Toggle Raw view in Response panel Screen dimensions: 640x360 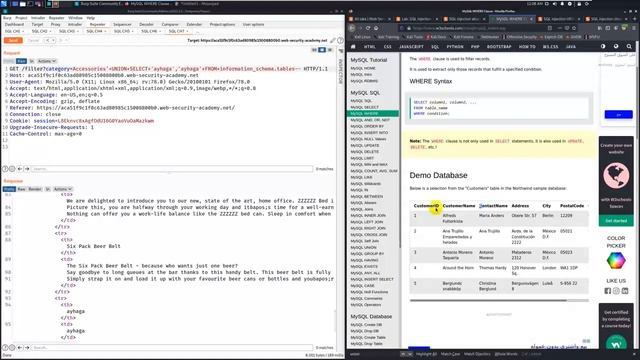click(21, 189)
